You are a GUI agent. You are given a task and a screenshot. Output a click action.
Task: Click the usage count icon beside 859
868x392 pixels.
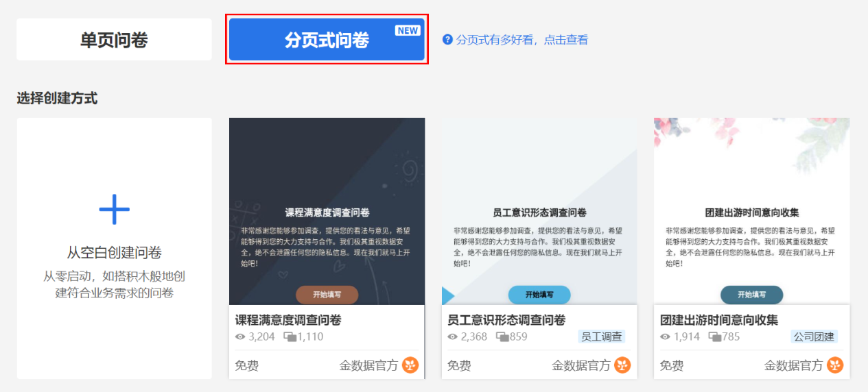(502, 337)
